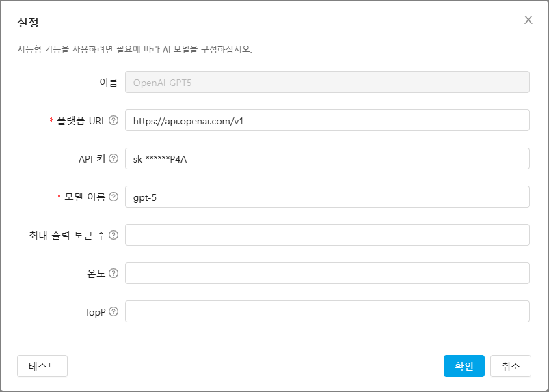Click the API 키 label text
This screenshot has height=392, width=549.
point(92,158)
